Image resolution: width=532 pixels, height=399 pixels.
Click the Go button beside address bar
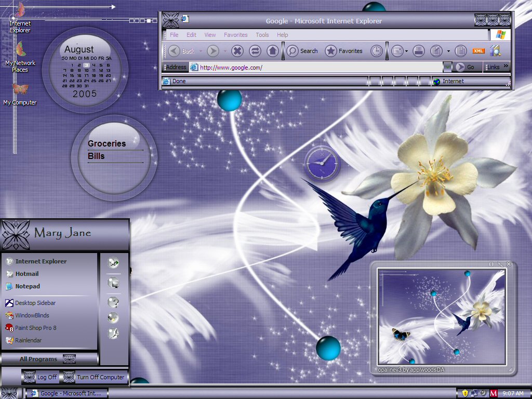(465, 67)
